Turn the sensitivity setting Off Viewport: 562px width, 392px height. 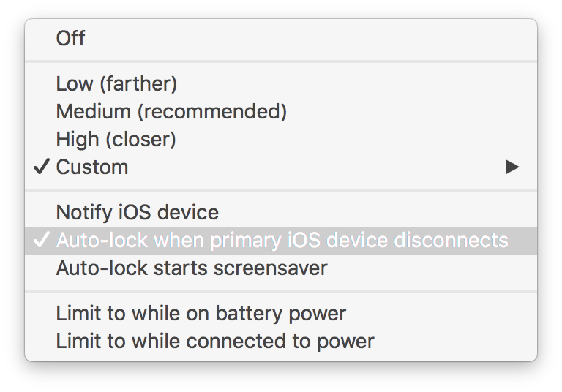click(71, 39)
